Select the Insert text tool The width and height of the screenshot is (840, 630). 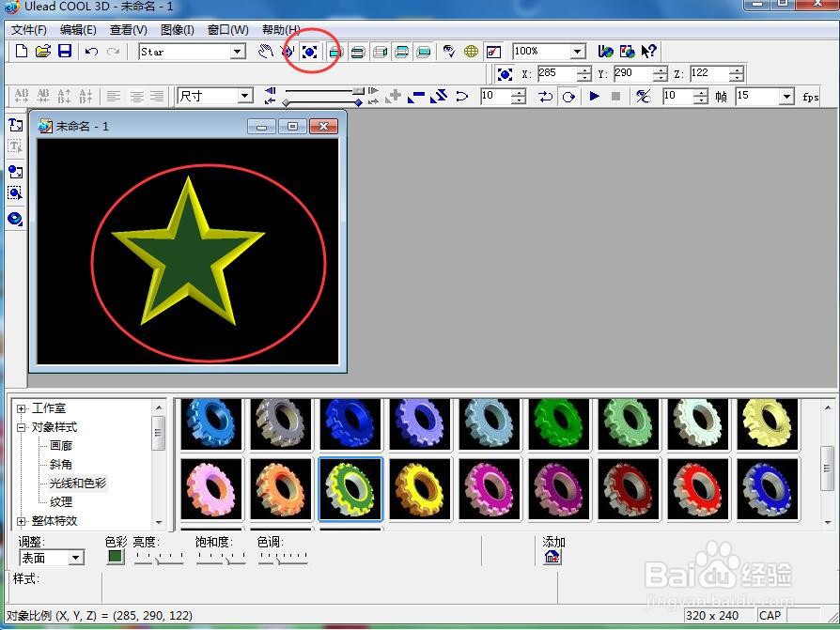pos(16,125)
